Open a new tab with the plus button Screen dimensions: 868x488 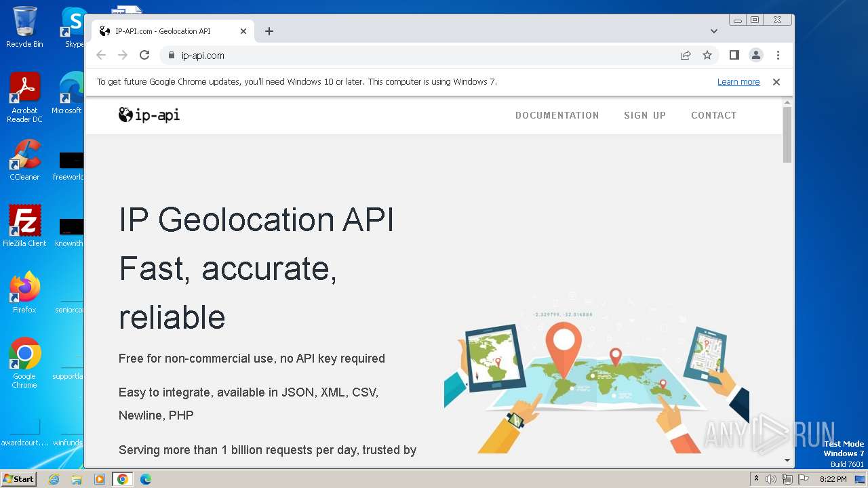pos(269,31)
